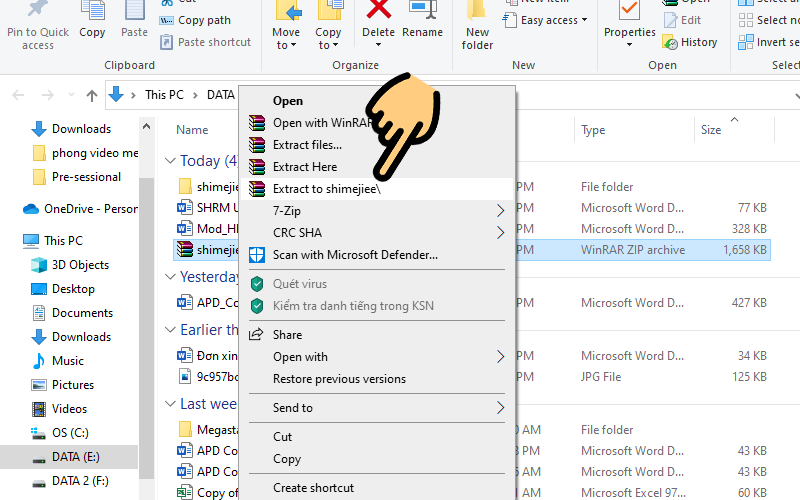Click This PC in address bar
The image size is (800, 500).
(x=164, y=95)
